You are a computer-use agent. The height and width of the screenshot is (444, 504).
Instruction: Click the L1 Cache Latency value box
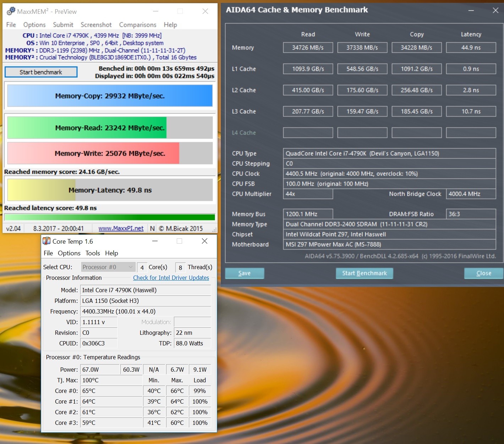[x=471, y=69]
